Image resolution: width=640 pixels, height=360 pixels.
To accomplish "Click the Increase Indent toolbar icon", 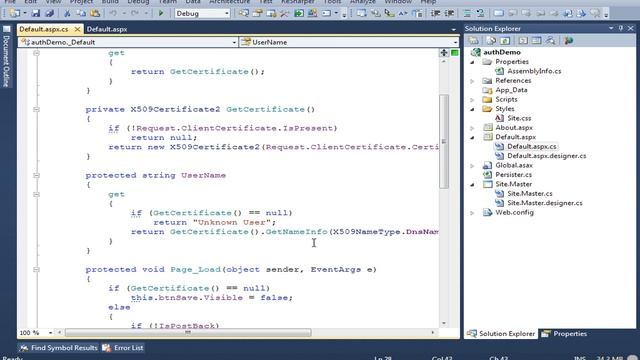I will coord(449,13).
